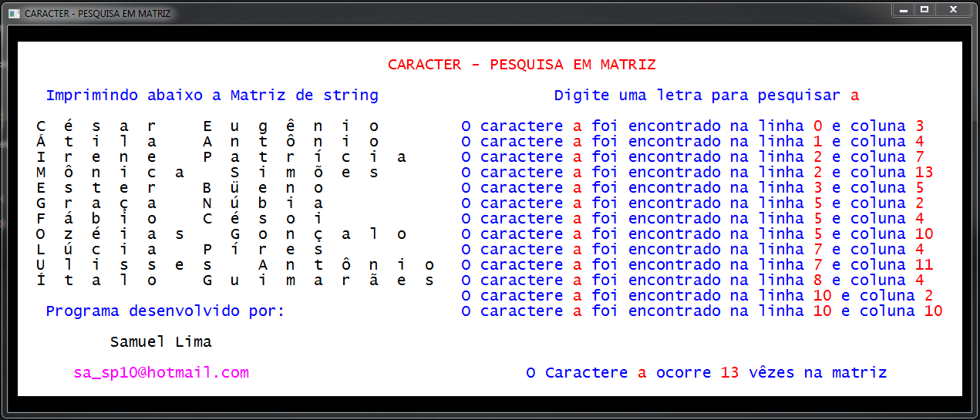The height and width of the screenshot is (420, 980).
Task: Click the email sa_sp10@hotmail.com
Action: tap(161, 373)
